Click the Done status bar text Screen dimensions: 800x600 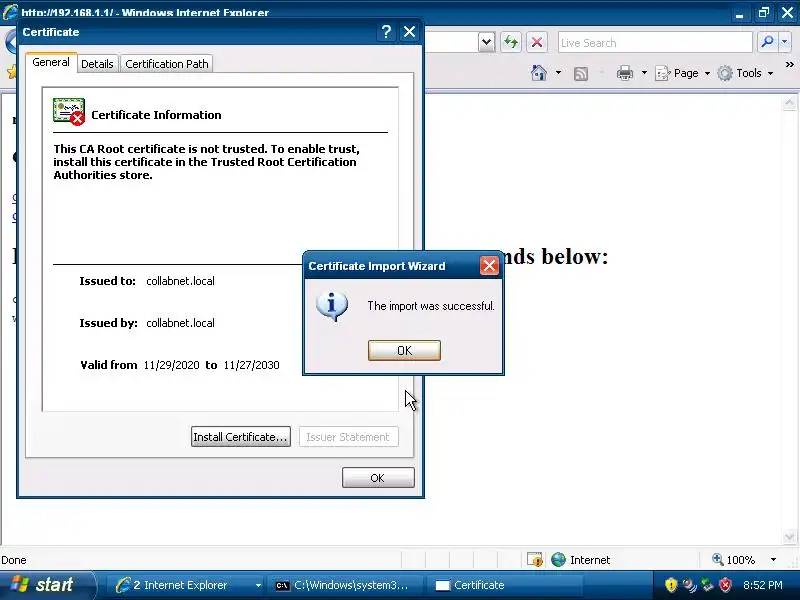pyautogui.click(x=14, y=560)
